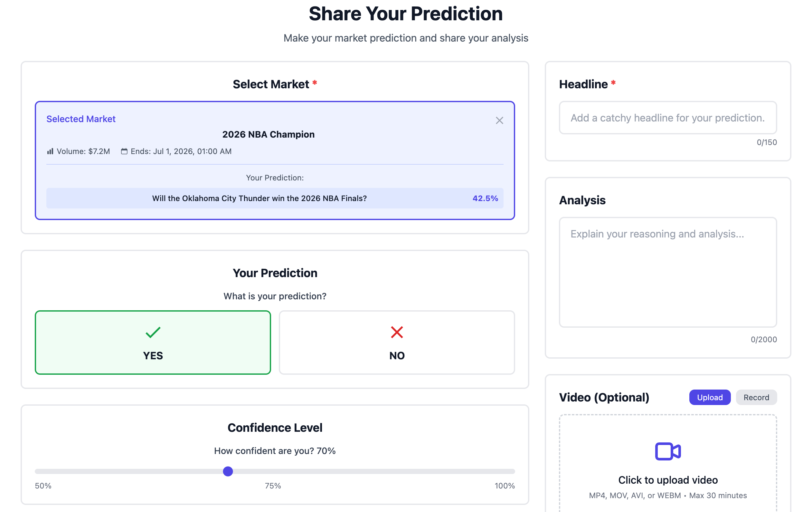The width and height of the screenshot is (812, 512).
Task: Switch video mode to Record
Action: pyautogui.click(x=756, y=397)
